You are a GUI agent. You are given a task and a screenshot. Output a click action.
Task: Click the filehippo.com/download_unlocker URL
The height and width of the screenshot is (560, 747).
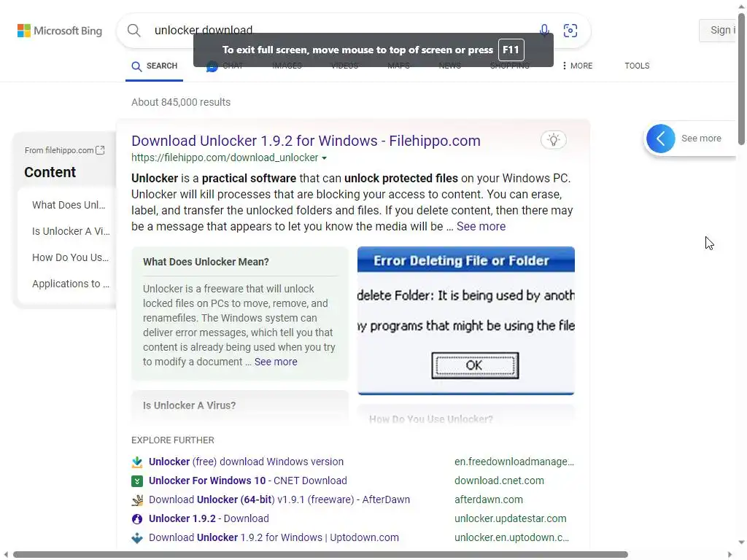225,157
